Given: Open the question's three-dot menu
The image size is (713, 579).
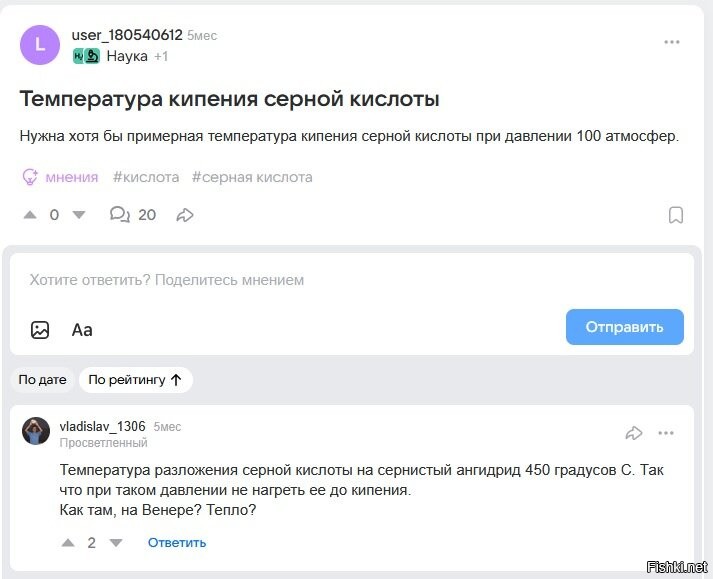Looking at the screenshot, I should coord(672,42).
